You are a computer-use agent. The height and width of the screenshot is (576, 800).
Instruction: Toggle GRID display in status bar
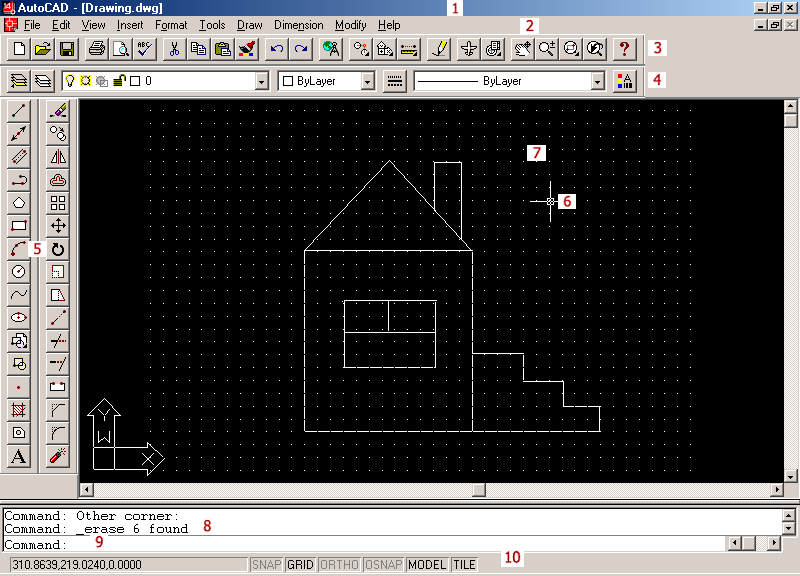tap(301, 565)
